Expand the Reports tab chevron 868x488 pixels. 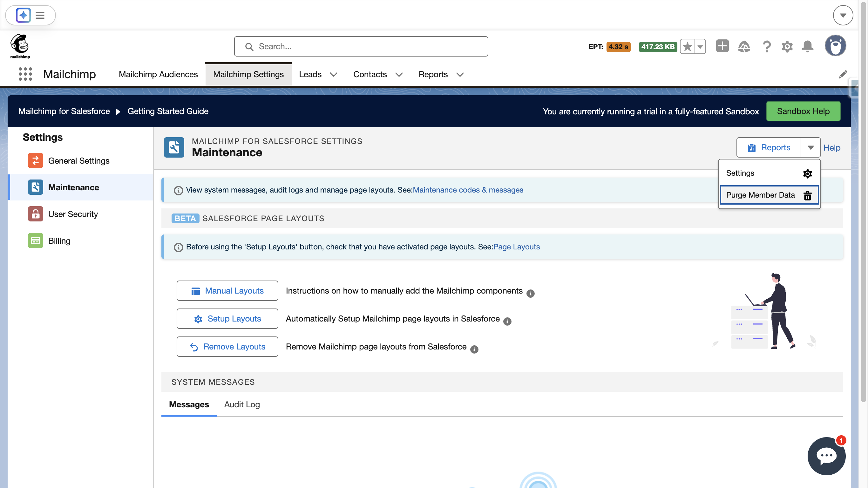[x=460, y=74]
